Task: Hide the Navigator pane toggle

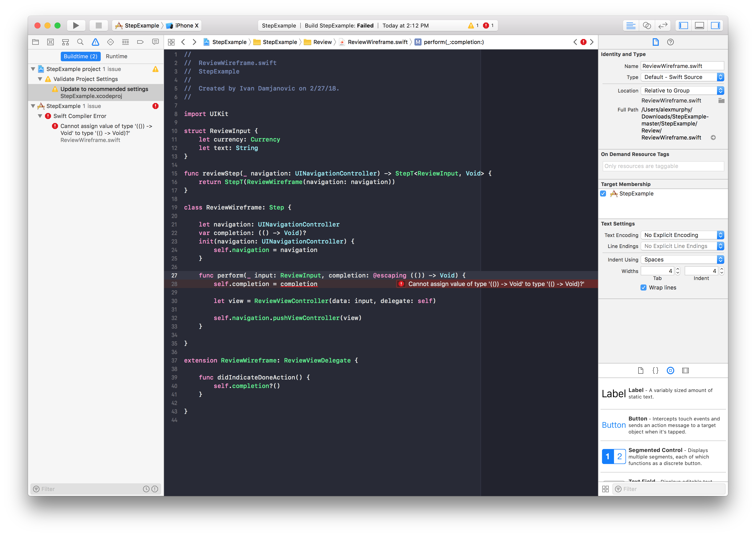Action: (683, 25)
